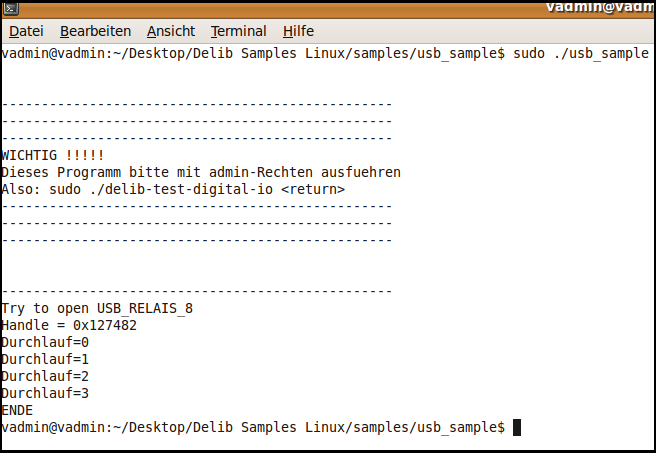Screen dimensions: 656x453
Task: Click the dashed line above 'Try to open'
Action: click(x=197, y=291)
